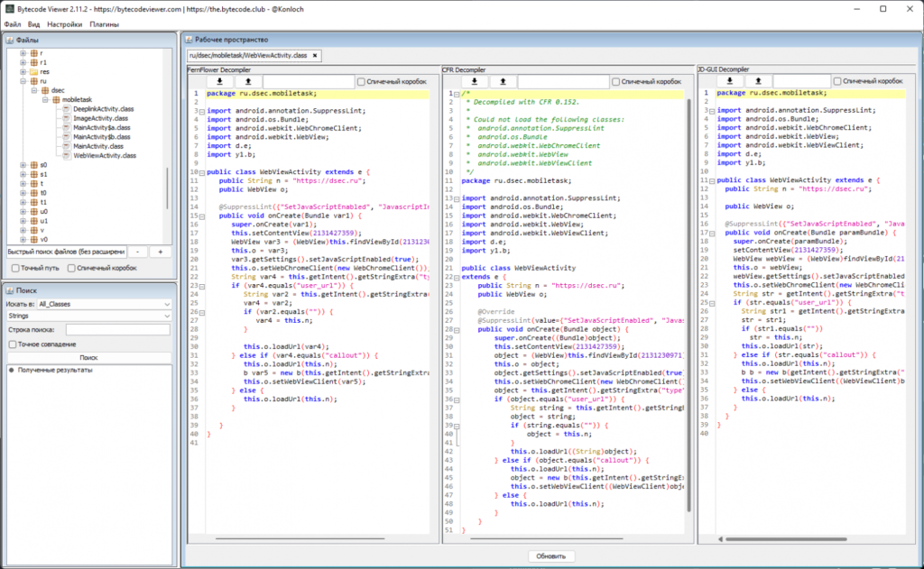The height and width of the screenshot is (569, 924).
Task: Collapse the mobiletask package node
Action: (x=45, y=100)
